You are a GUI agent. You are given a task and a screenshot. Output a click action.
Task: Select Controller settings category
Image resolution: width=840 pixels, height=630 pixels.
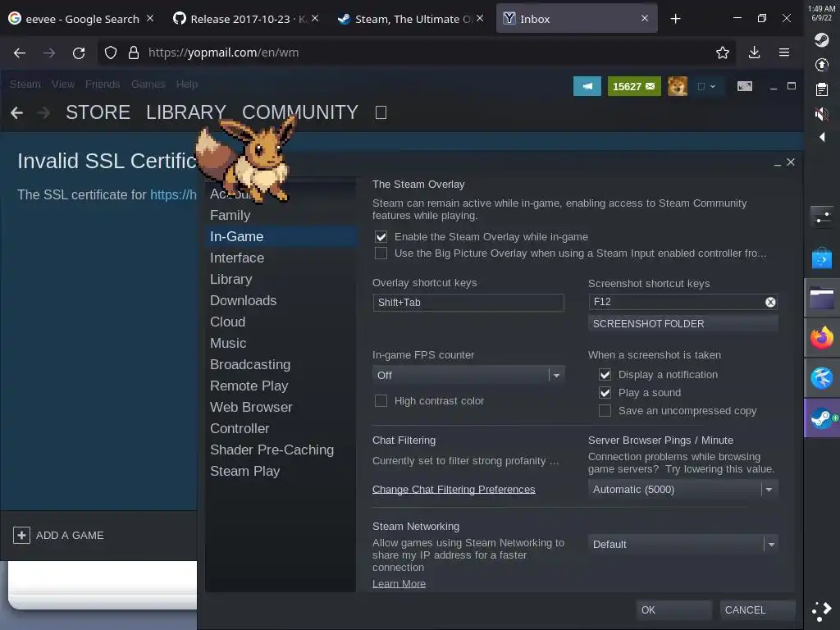281,428
